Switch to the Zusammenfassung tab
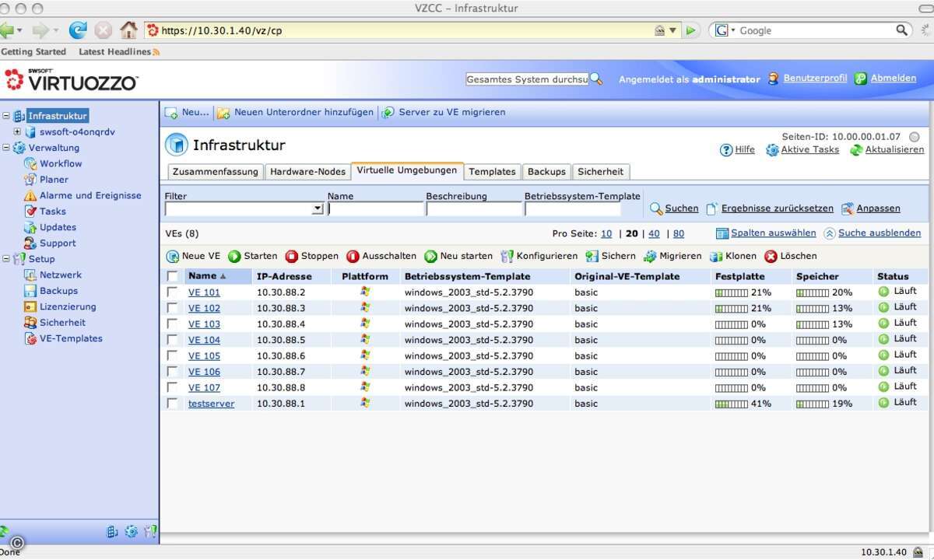 click(x=215, y=172)
